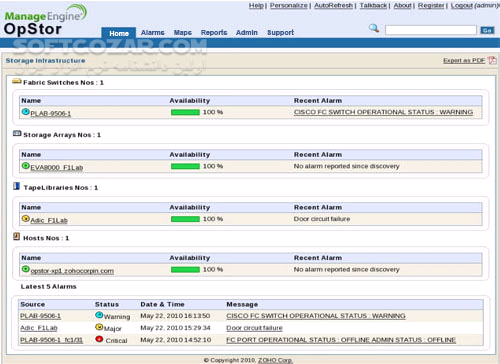Open the Door circuit failure alarm message link
Viewport: 500px width, 364px height.
254,328
